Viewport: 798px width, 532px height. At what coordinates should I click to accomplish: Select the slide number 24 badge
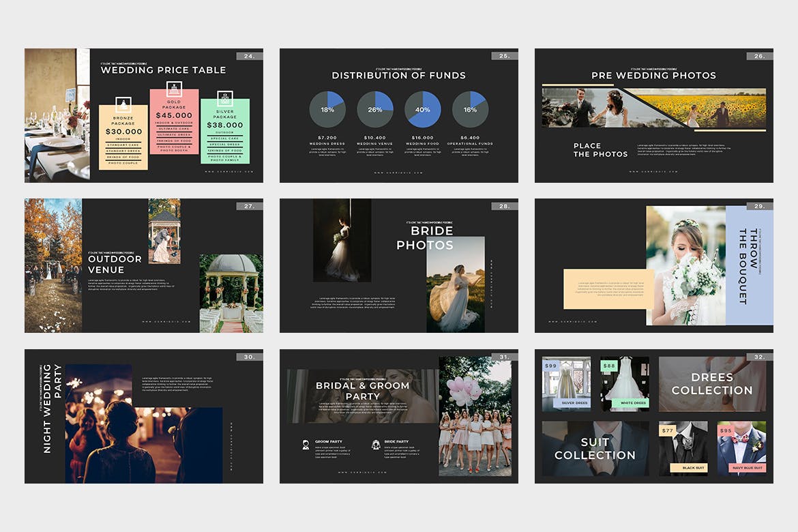tap(250, 56)
